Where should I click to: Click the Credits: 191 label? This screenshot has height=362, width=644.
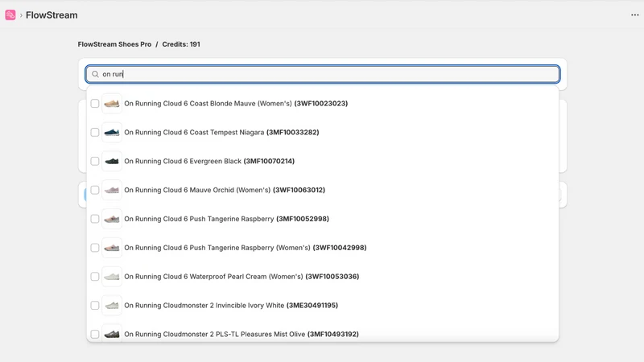coord(181,44)
